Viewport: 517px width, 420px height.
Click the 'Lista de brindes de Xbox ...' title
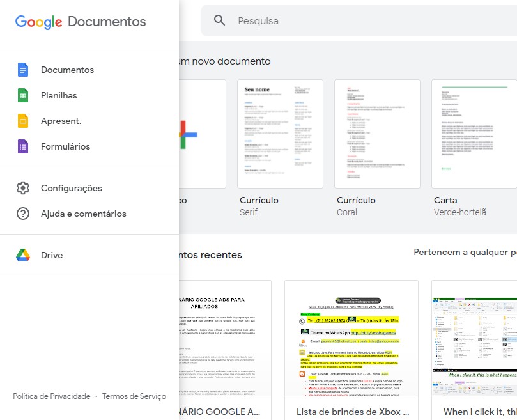point(353,412)
